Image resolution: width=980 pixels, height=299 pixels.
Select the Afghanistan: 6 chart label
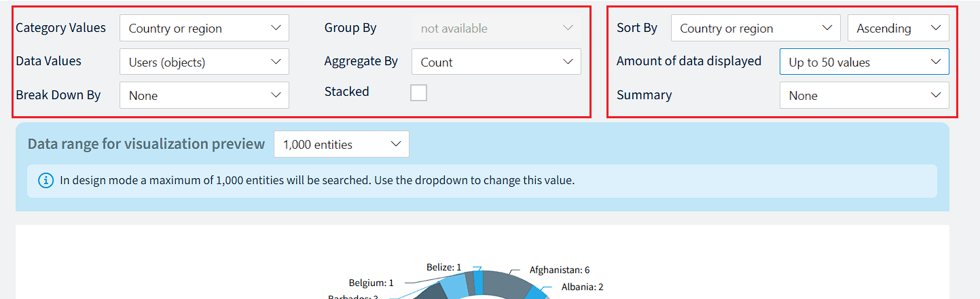pos(560,270)
